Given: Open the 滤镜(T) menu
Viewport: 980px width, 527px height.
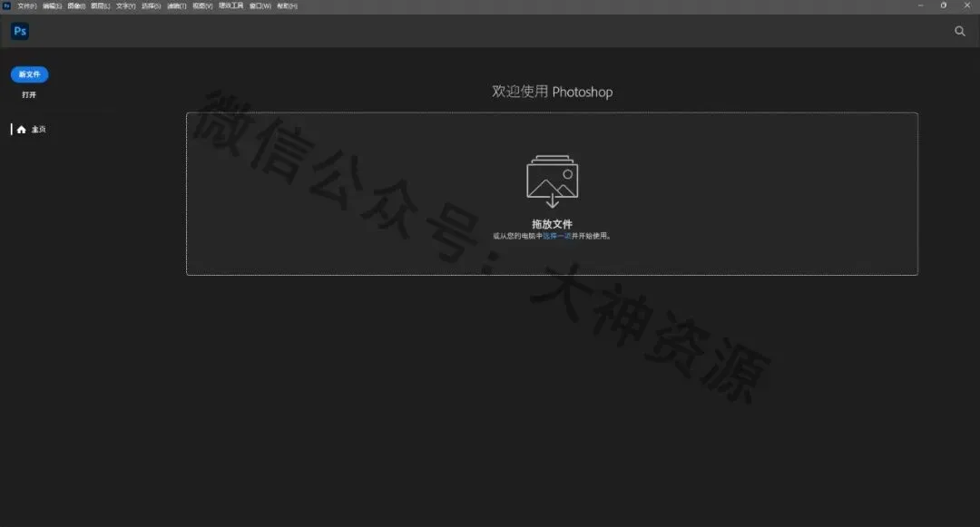Looking at the screenshot, I should [177, 5].
